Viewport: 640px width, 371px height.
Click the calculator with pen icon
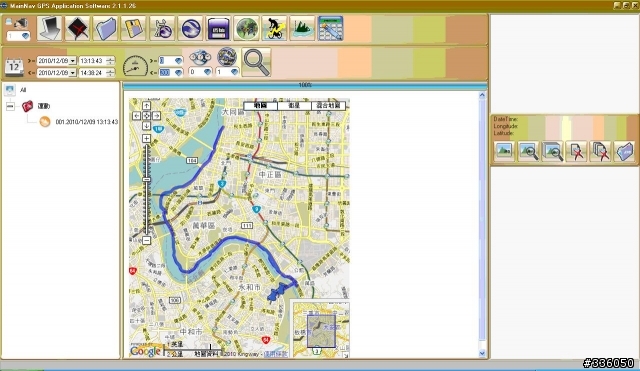coord(330,29)
